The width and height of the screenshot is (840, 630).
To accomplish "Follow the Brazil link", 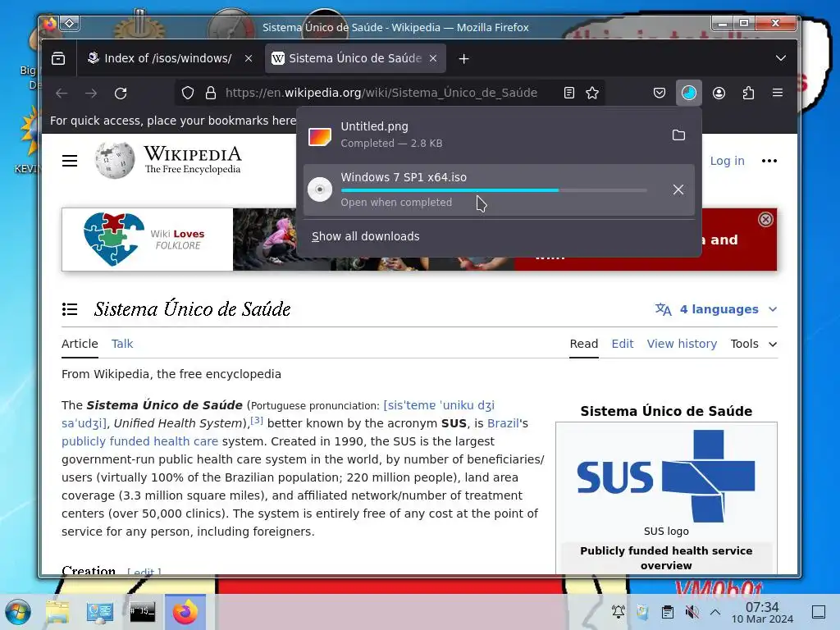I will (503, 423).
